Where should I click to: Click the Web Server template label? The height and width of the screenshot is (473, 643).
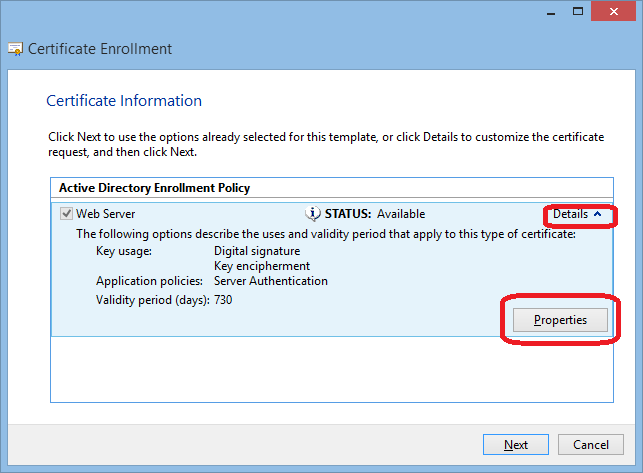(105, 214)
